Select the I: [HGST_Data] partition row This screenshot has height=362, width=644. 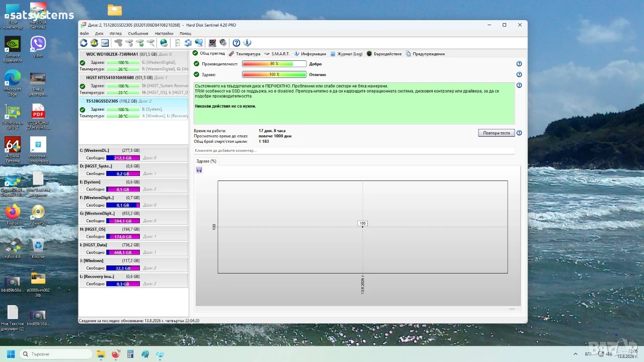pos(133,248)
